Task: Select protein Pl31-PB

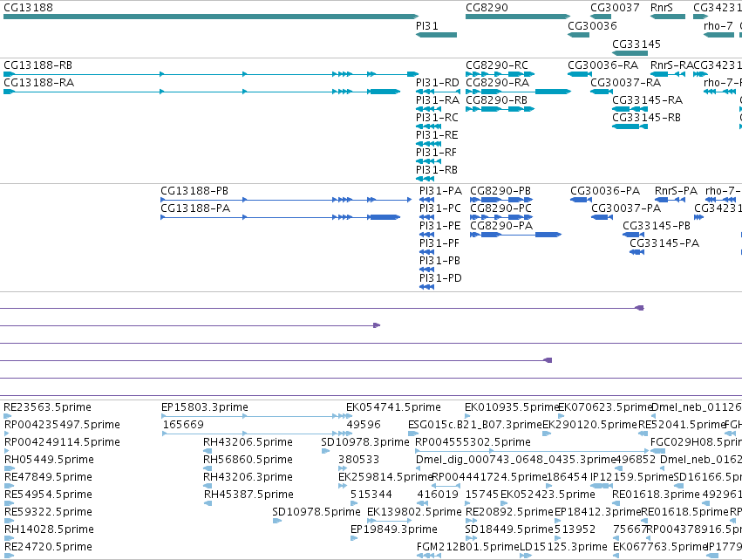Action: (x=427, y=270)
